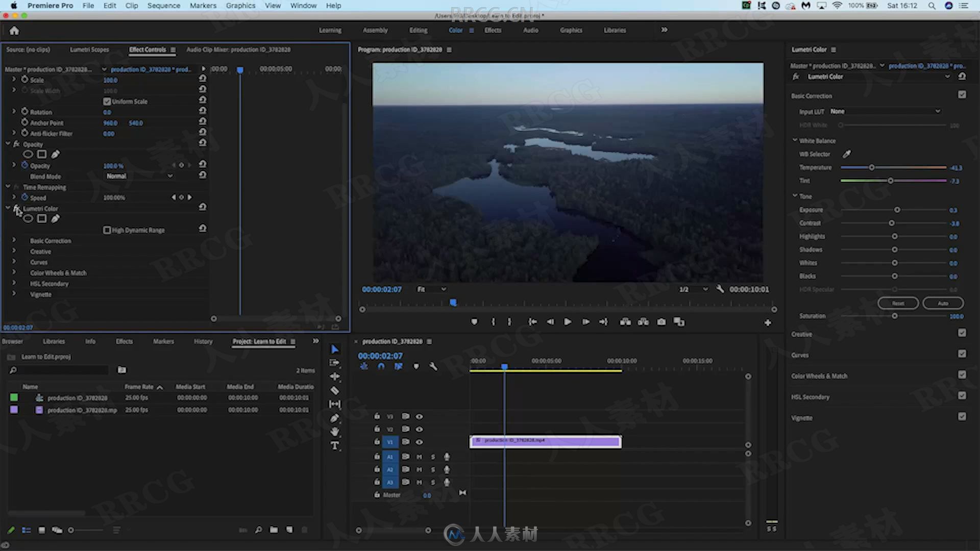The height and width of the screenshot is (551, 980).
Task: Toggle the High Dynamic Range checkbox
Action: coord(106,230)
